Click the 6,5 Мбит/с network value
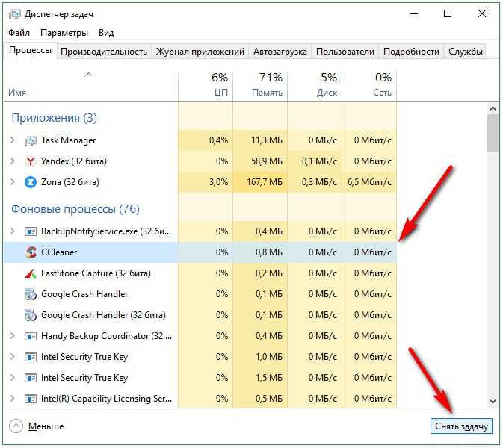Viewport: 503px width, 448px height. (x=369, y=182)
